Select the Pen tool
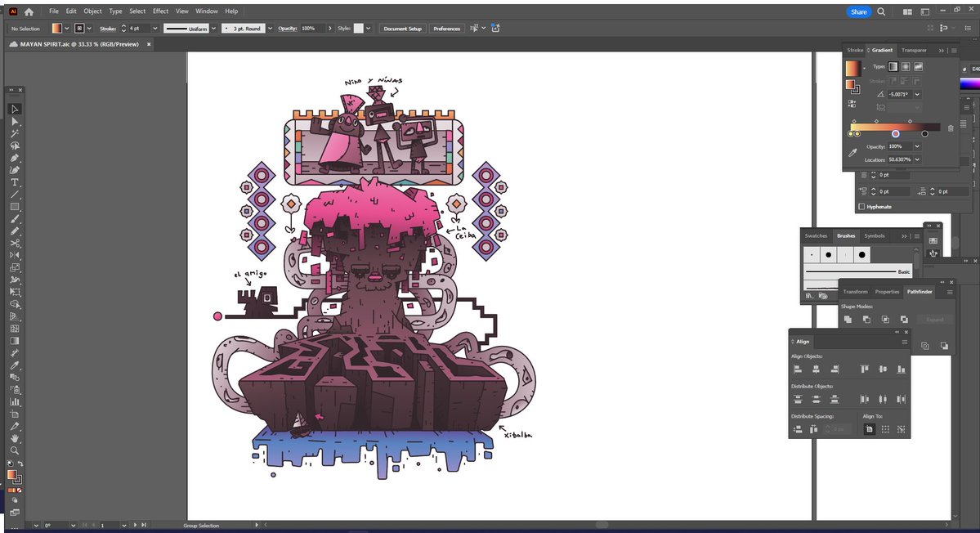The width and height of the screenshot is (980, 533). tap(15, 158)
